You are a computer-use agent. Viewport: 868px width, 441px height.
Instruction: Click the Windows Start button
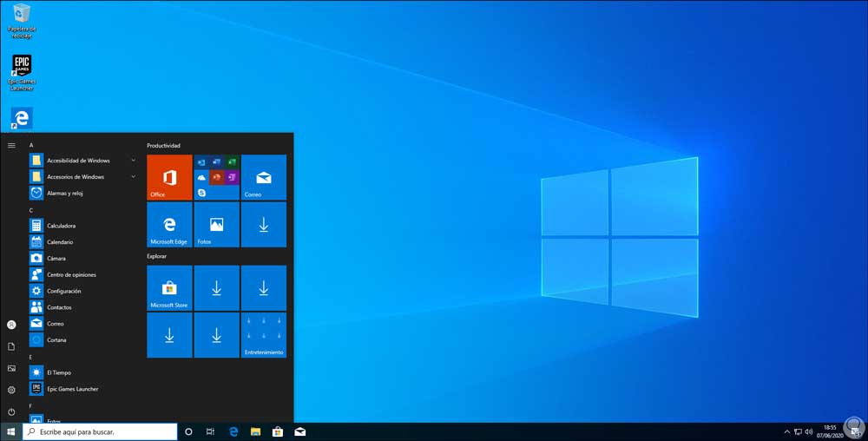[x=11, y=431]
